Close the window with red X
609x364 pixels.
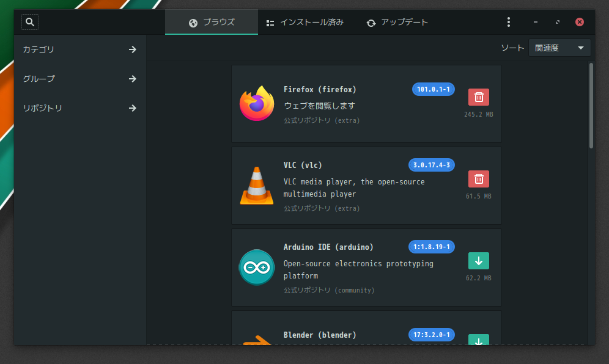tap(580, 22)
